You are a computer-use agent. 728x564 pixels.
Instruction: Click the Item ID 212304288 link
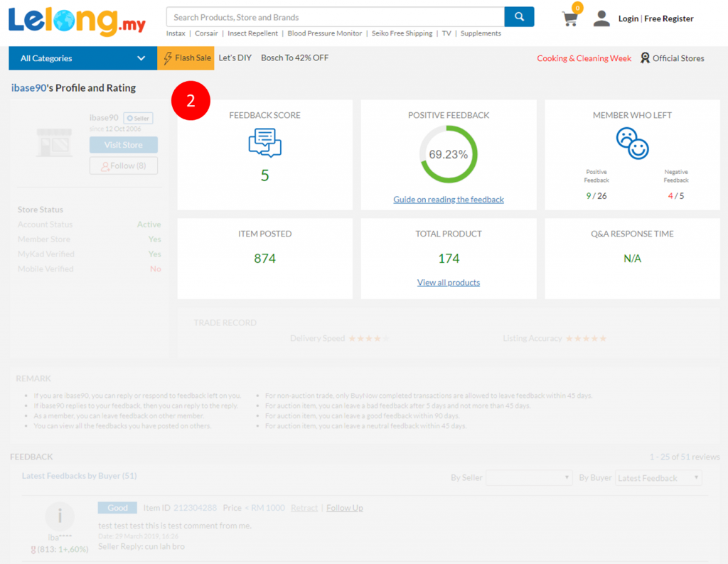pyautogui.click(x=195, y=508)
